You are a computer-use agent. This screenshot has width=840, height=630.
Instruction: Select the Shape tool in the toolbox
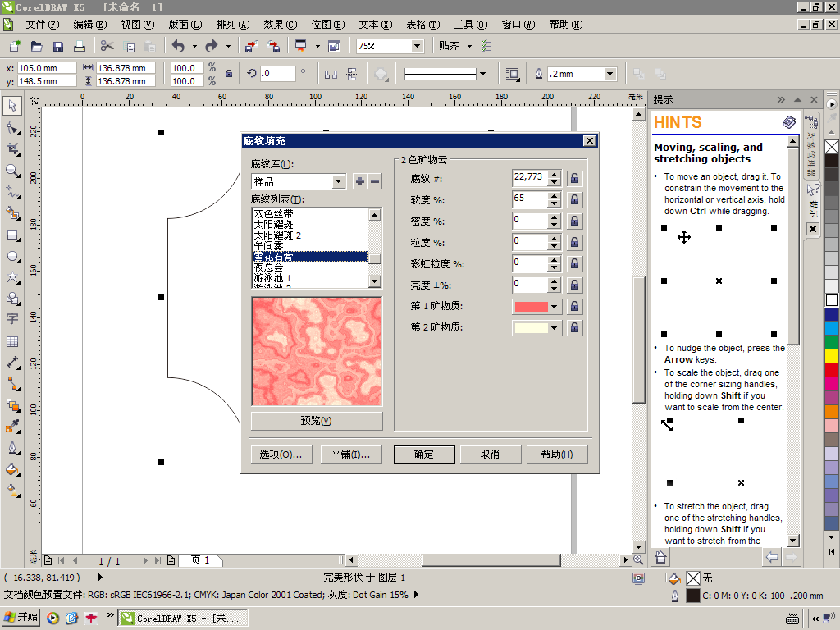point(12,127)
